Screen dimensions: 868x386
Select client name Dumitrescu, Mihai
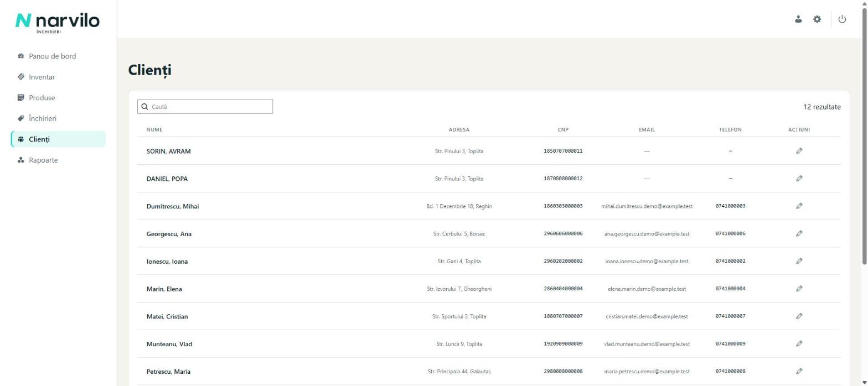173,206
